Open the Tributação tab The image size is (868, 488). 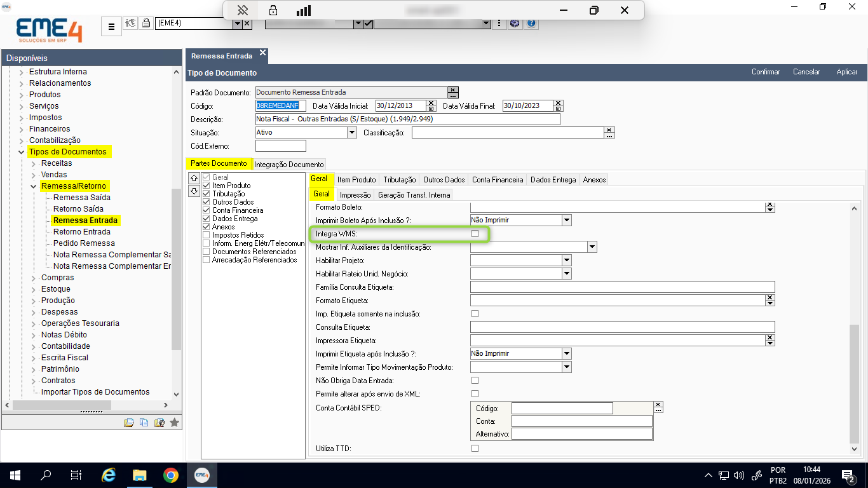coord(400,180)
